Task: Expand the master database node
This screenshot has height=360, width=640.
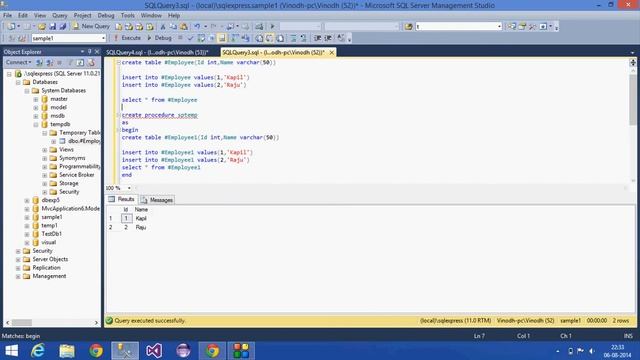Action: [x=36, y=99]
